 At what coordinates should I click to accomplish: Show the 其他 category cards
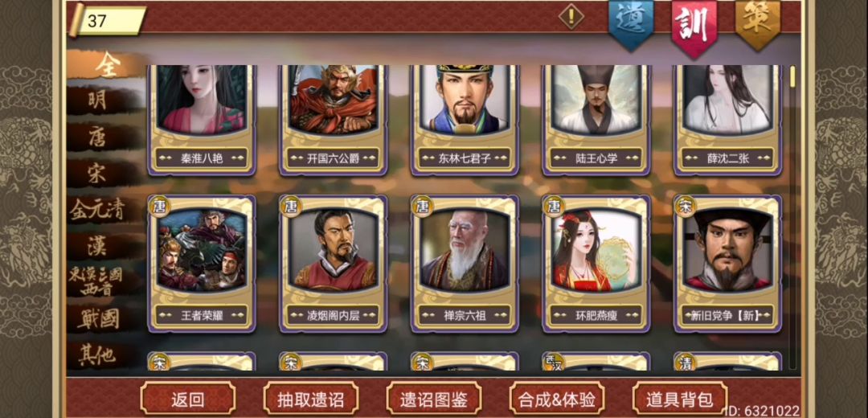pyautogui.click(x=97, y=354)
